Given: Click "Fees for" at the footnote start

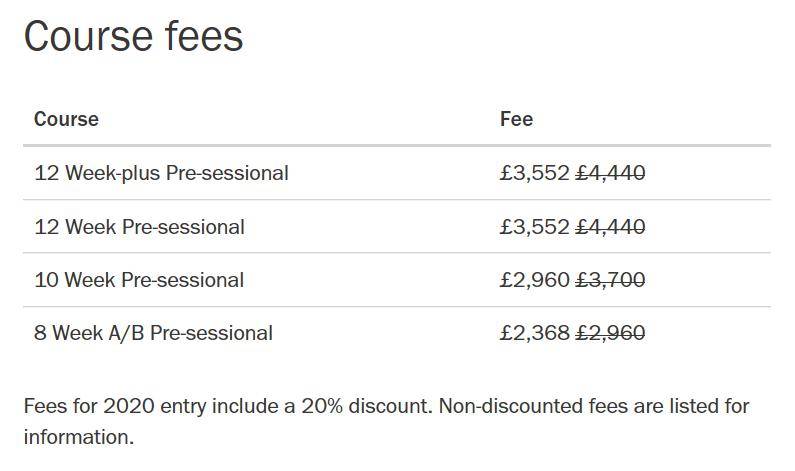Looking at the screenshot, I should click(60, 407).
